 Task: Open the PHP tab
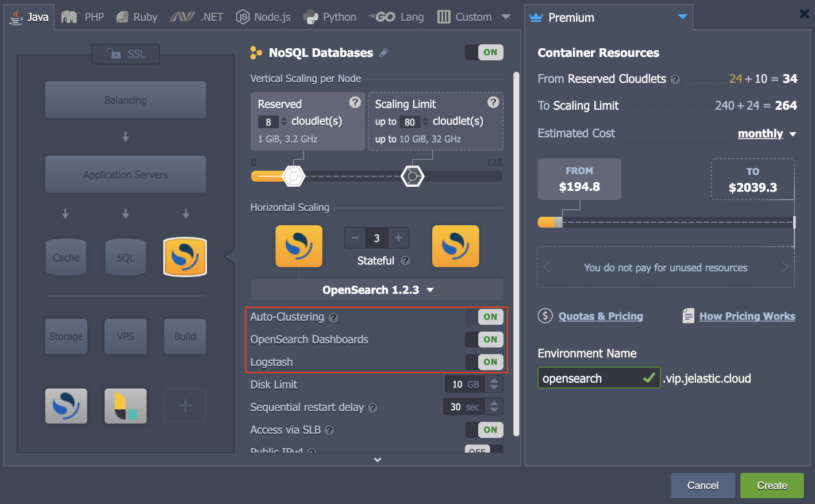83,17
